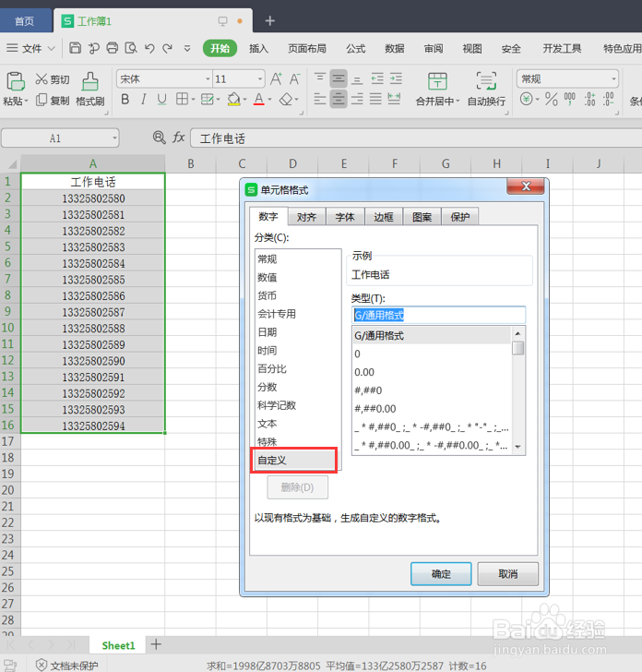Open 合并居中 dropdown arrow
The width and height of the screenshot is (642, 672).
point(458,102)
